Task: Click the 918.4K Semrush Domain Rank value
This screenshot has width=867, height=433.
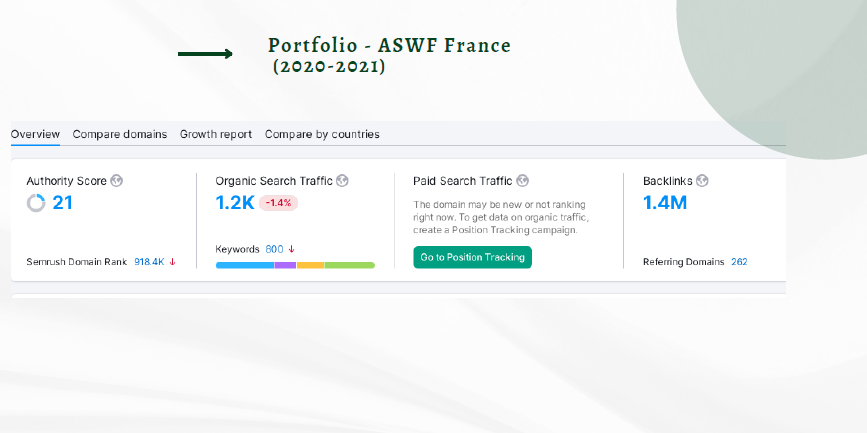Action: (x=148, y=262)
